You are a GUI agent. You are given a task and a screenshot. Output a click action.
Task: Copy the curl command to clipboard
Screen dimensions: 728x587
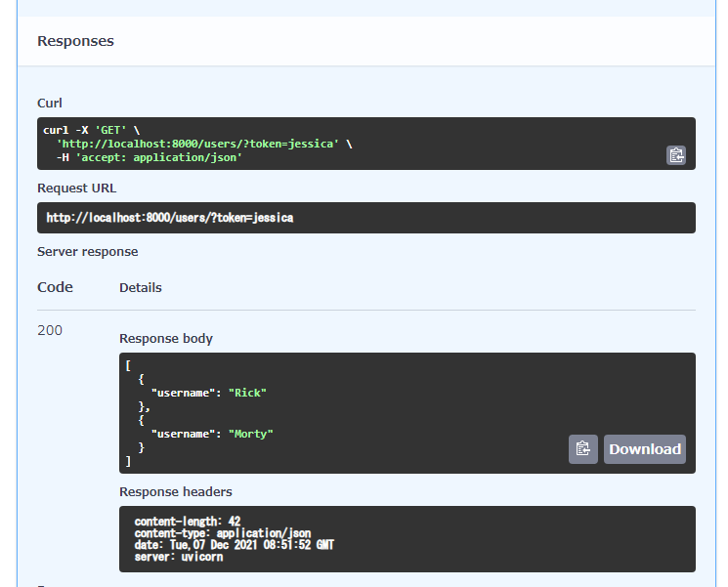[x=676, y=155]
